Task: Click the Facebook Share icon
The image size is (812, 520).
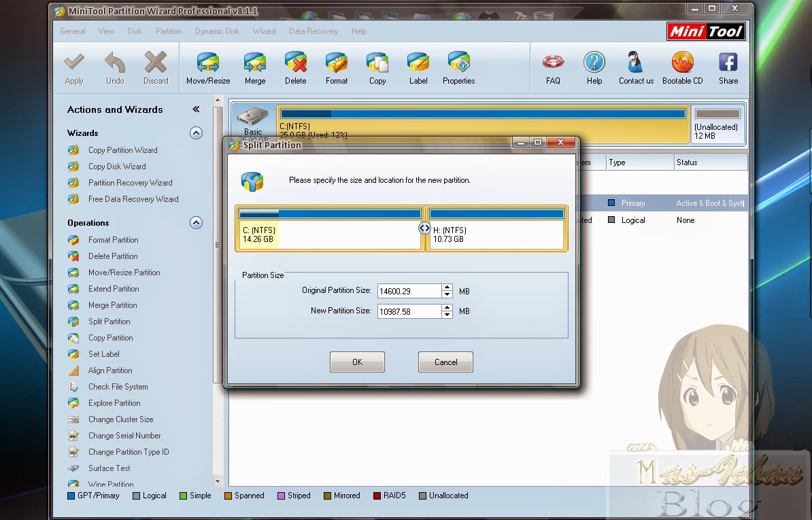Action: (x=728, y=62)
